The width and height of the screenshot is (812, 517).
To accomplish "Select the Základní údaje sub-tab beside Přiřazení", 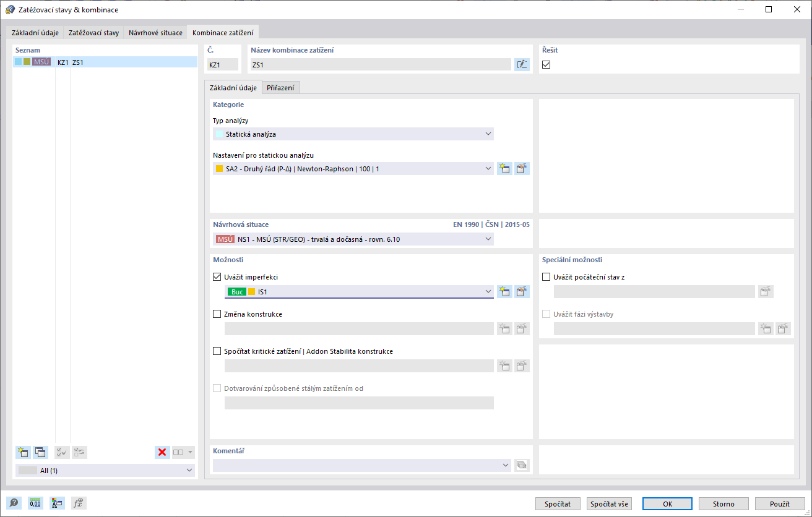I will click(233, 88).
